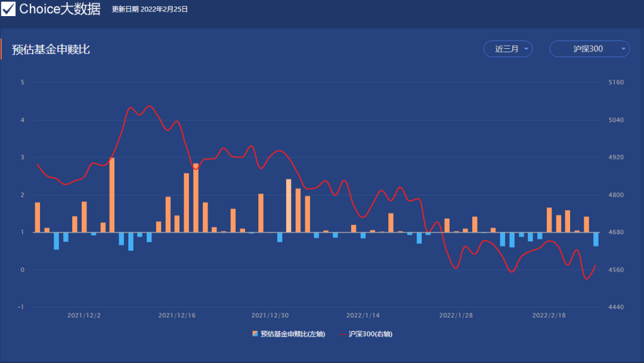Select the 2022/2/18 x-axis date label
The width and height of the screenshot is (644, 363).
coord(549,315)
